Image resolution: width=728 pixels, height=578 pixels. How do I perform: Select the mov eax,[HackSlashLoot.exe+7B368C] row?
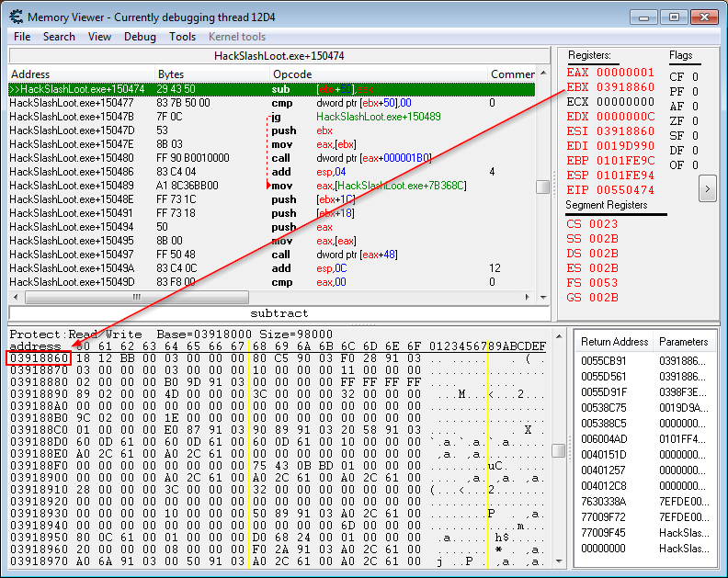point(272,186)
